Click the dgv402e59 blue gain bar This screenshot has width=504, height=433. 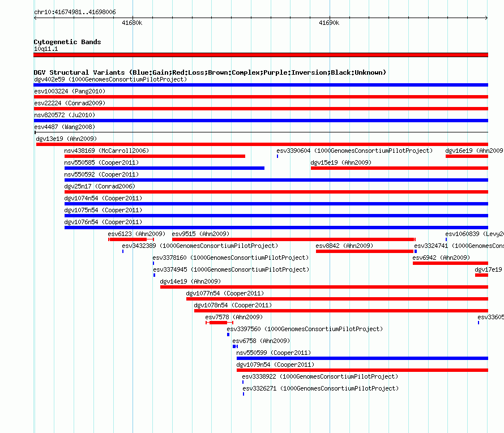[260, 85]
